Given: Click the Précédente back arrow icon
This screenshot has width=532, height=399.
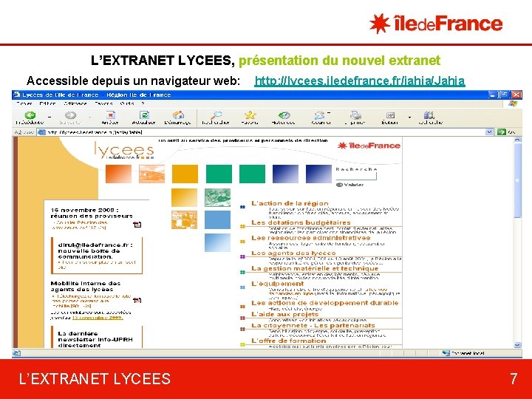Looking at the screenshot, I should click(x=30, y=115).
